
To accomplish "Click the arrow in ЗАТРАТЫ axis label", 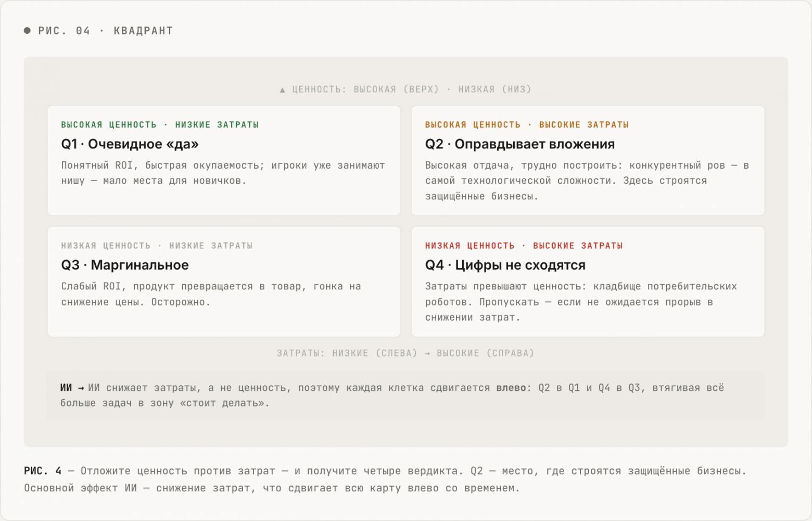I will click(427, 353).
